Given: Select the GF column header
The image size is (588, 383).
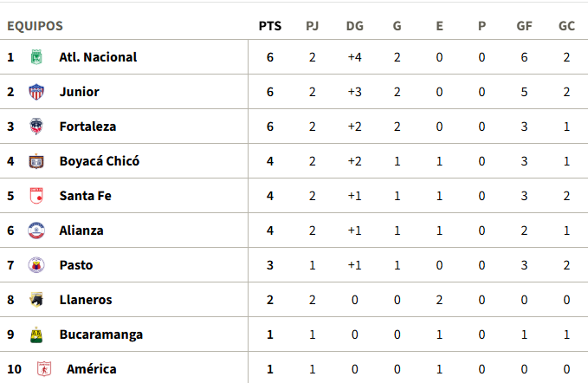Looking at the screenshot, I should (524, 26).
